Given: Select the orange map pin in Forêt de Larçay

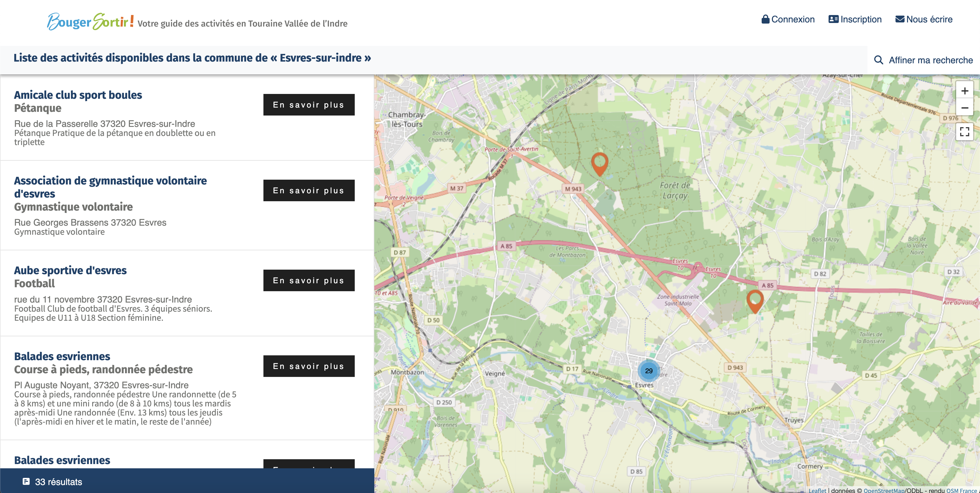Looking at the screenshot, I should 599,164.
